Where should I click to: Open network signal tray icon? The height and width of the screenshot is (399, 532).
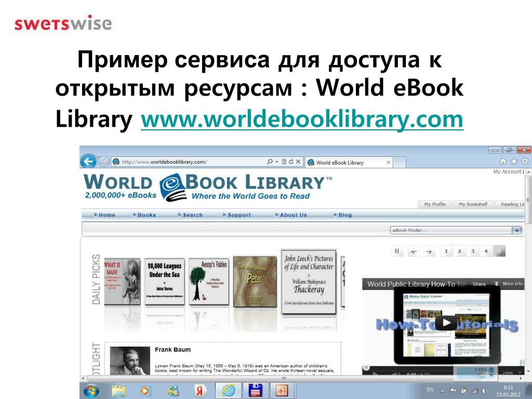coord(475,391)
